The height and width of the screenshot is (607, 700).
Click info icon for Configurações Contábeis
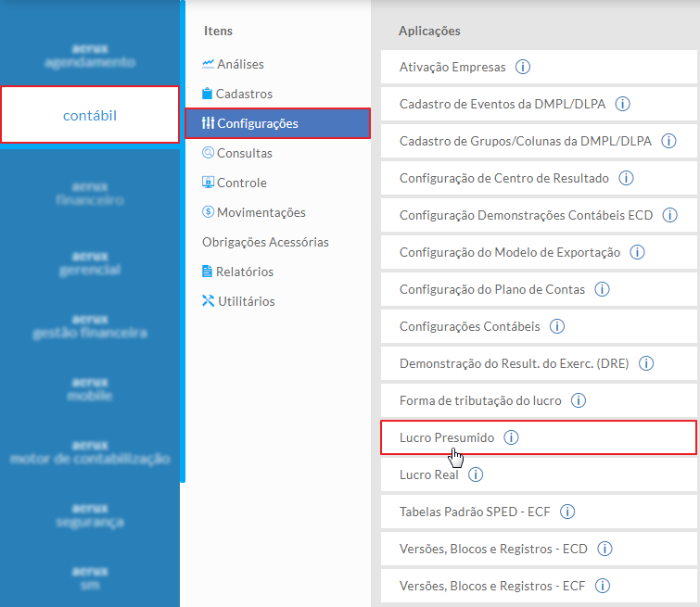pos(557,326)
